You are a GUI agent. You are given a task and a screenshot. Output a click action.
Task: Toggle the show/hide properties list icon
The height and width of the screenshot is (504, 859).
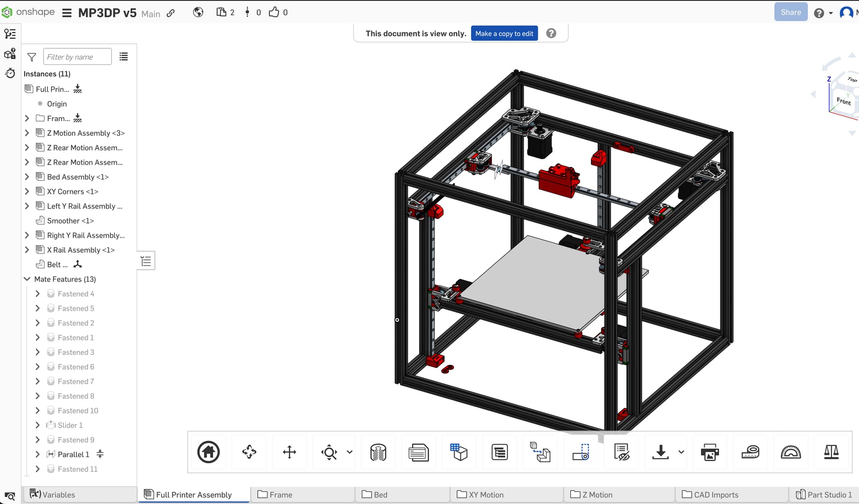pyautogui.click(x=621, y=452)
